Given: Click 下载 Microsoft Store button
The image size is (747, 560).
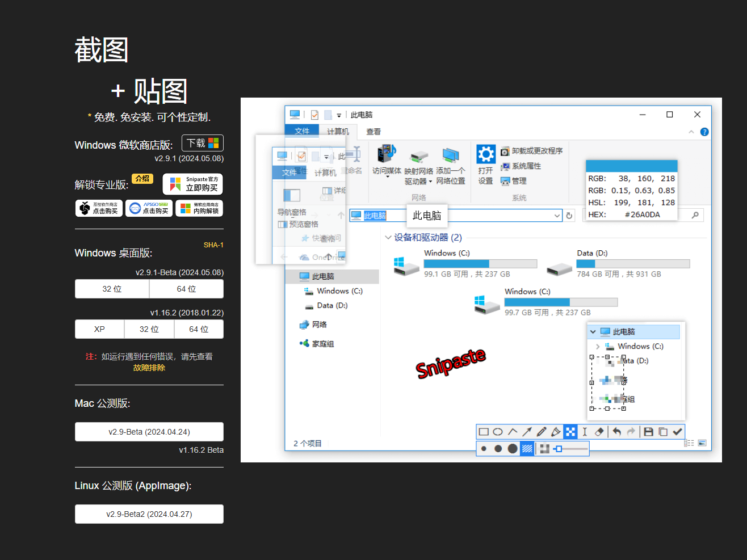Looking at the screenshot, I should [x=203, y=143].
